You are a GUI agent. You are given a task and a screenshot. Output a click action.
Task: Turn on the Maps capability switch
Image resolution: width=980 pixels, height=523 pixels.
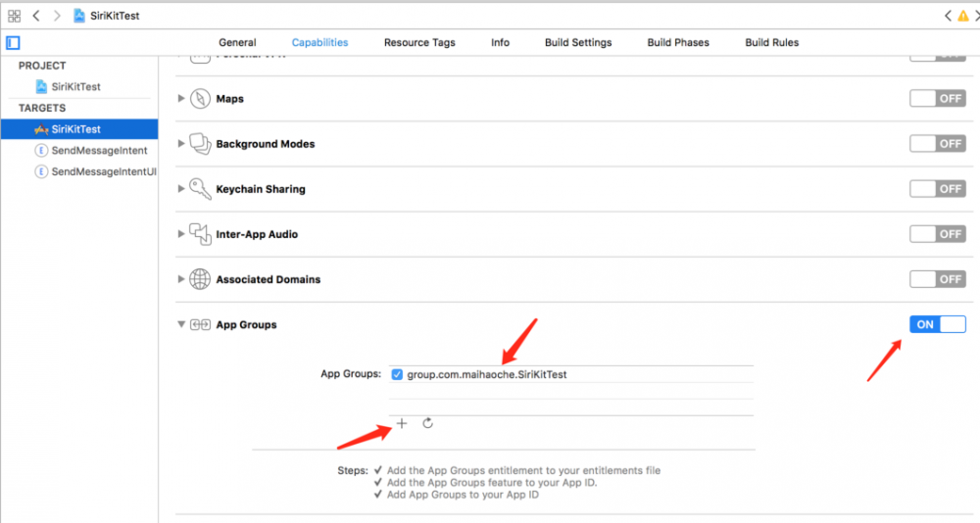click(938, 99)
